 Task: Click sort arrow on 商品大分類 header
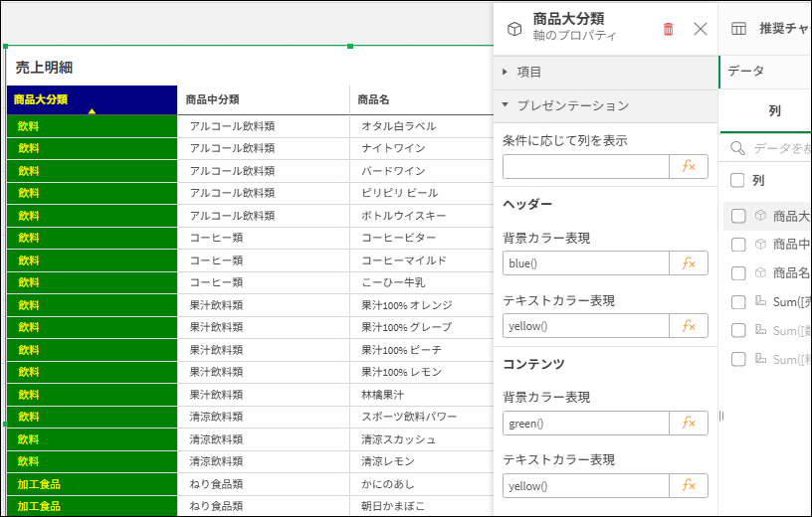click(x=92, y=111)
